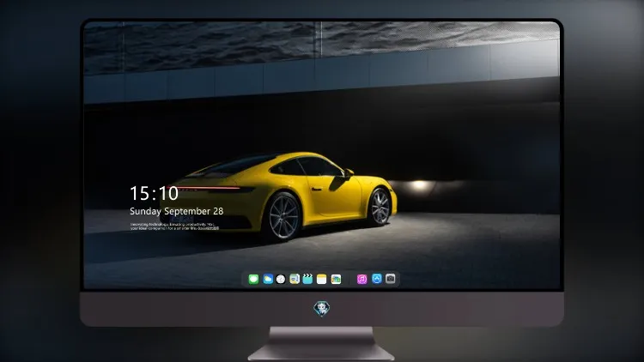
Task: Launch the pink Music app icon
Action: [x=361, y=279]
